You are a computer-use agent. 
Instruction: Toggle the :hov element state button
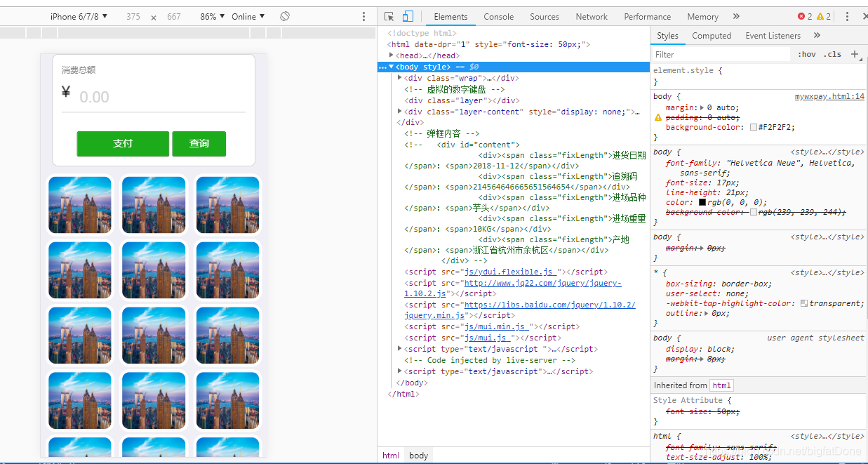(x=807, y=54)
